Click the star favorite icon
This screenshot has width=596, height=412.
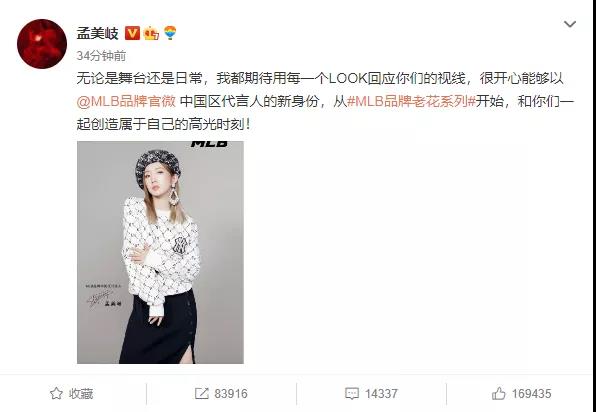56,393
